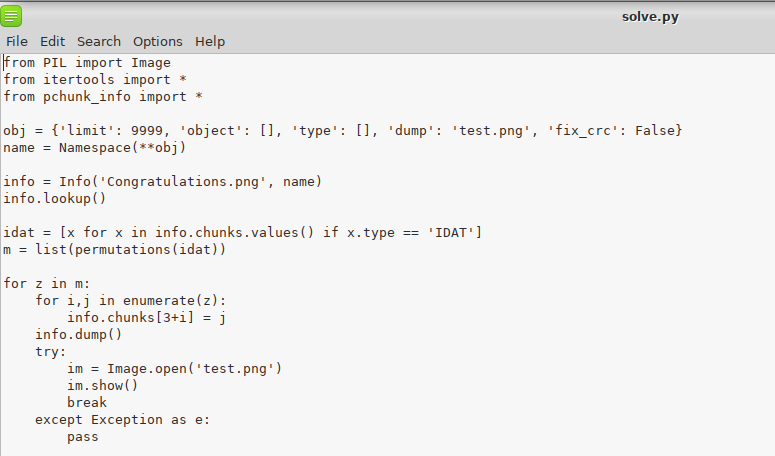The width and height of the screenshot is (775, 456).
Task: Click on the 'pchunk_info' import line
Action: [103, 97]
